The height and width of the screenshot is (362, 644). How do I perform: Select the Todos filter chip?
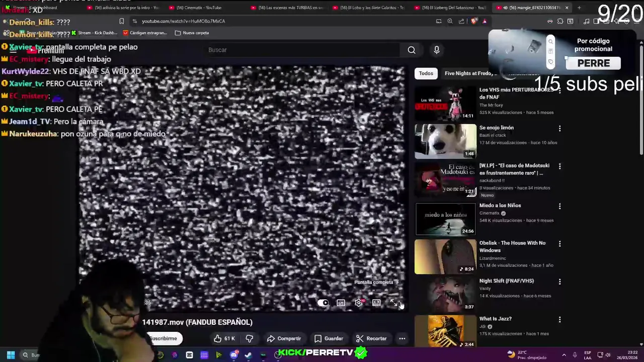(426, 73)
